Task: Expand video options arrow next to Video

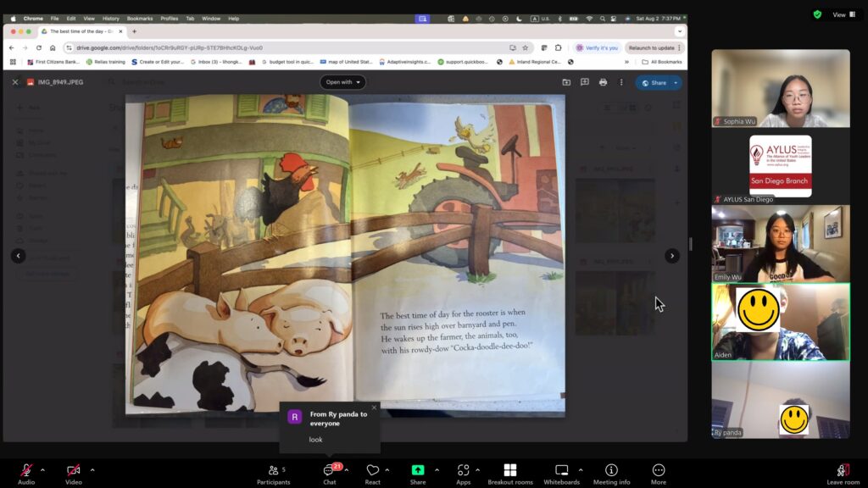Action: [x=92, y=469]
